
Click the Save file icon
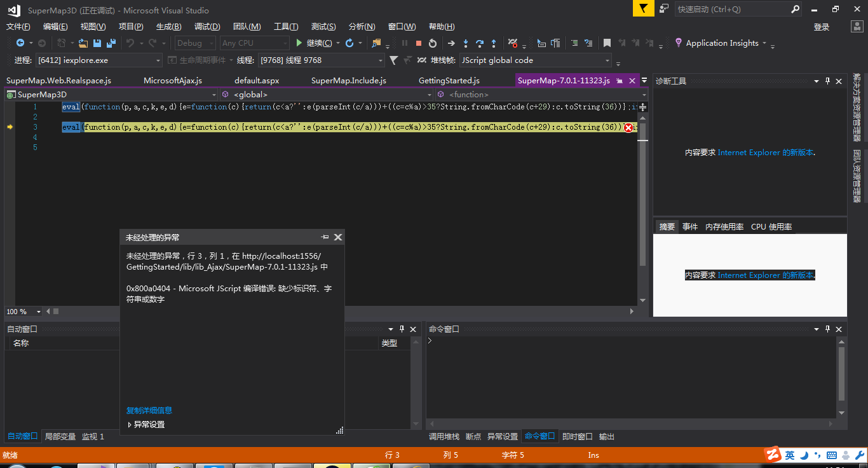[x=97, y=43]
